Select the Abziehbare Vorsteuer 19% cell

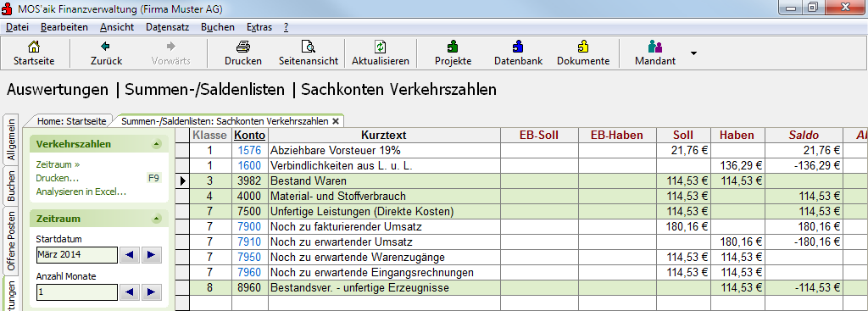(x=384, y=150)
